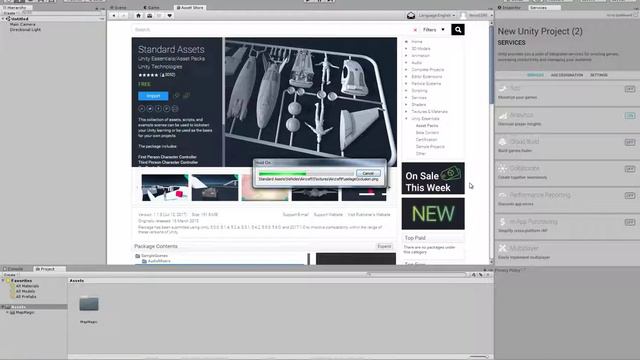Viewport: 640px width, 360px height.
Task: Open the Asset Store wishlist heart icon
Action: (x=169, y=16)
